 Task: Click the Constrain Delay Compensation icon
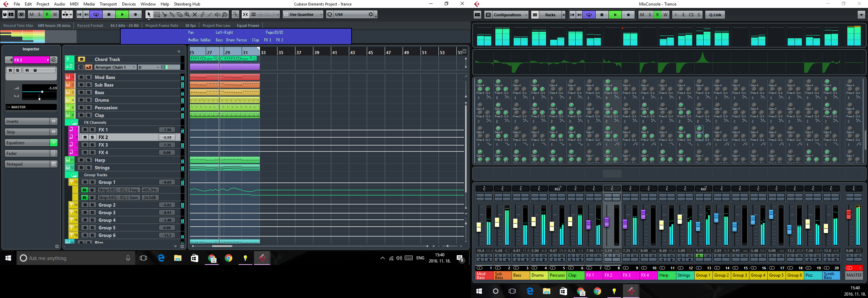click(22, 14)
